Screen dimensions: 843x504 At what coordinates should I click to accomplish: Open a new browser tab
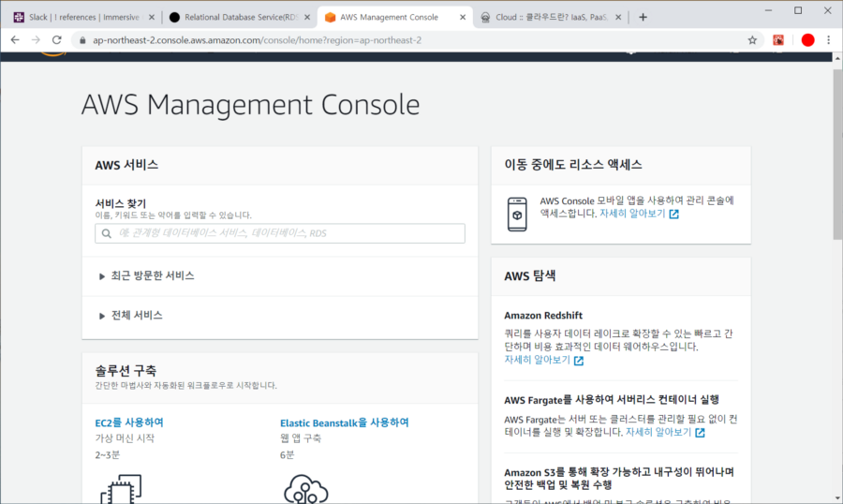(643, 17)
